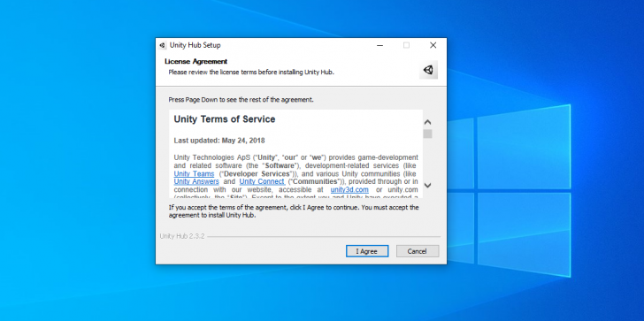Open the Unity Teams link

[194, 173]
